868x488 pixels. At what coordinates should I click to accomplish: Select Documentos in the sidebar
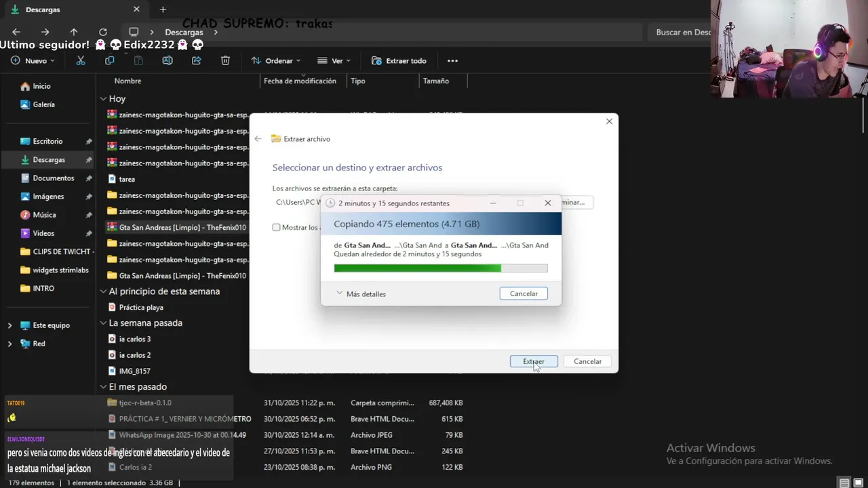click(47, 178)
